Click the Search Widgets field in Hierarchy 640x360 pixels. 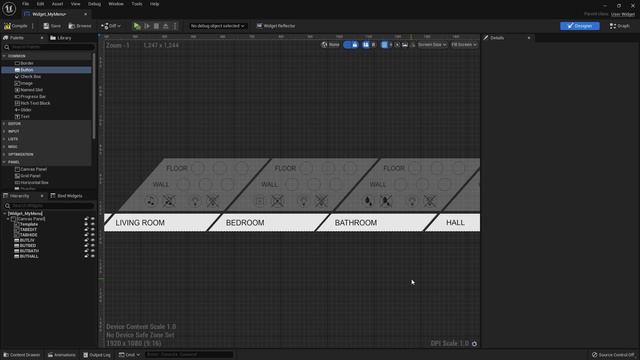49,206
